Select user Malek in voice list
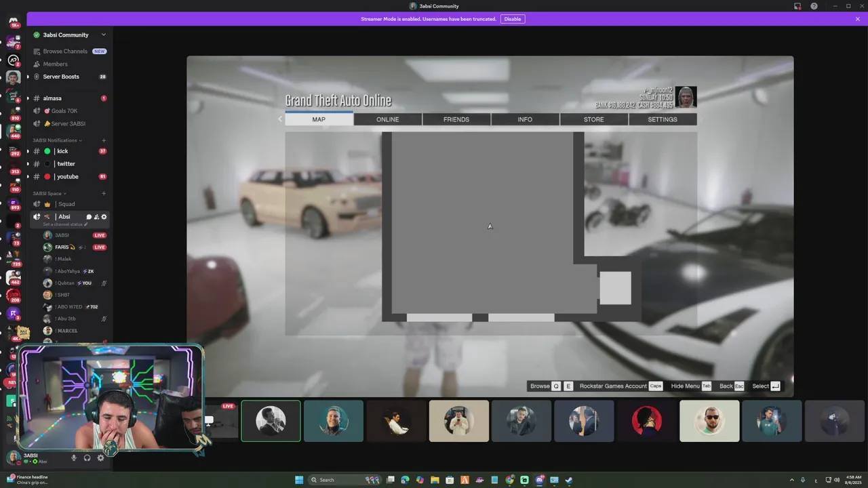 click(74, 259)
